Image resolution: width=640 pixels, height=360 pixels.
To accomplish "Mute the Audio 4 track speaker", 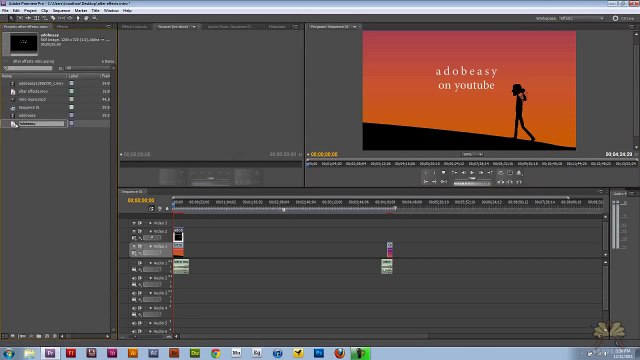I will pos(134,308).
